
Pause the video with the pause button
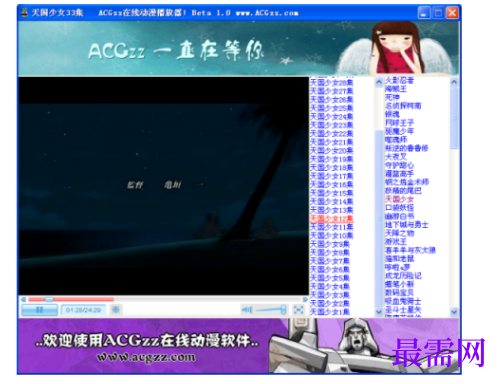click(x=40, y=310)
